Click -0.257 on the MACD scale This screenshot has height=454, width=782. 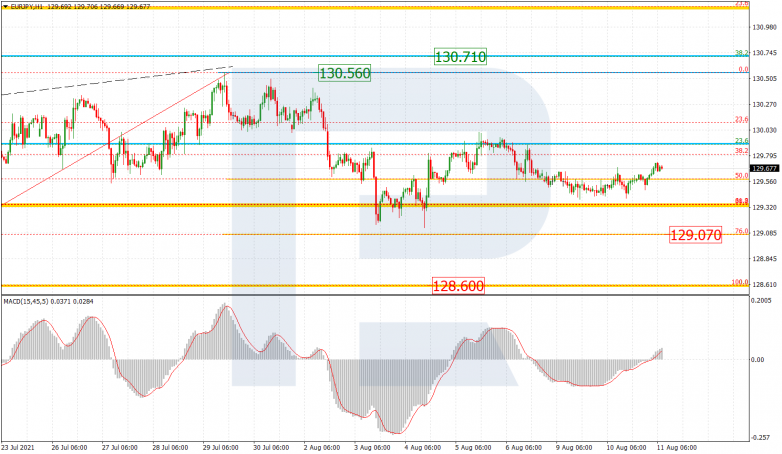(760, 438)
